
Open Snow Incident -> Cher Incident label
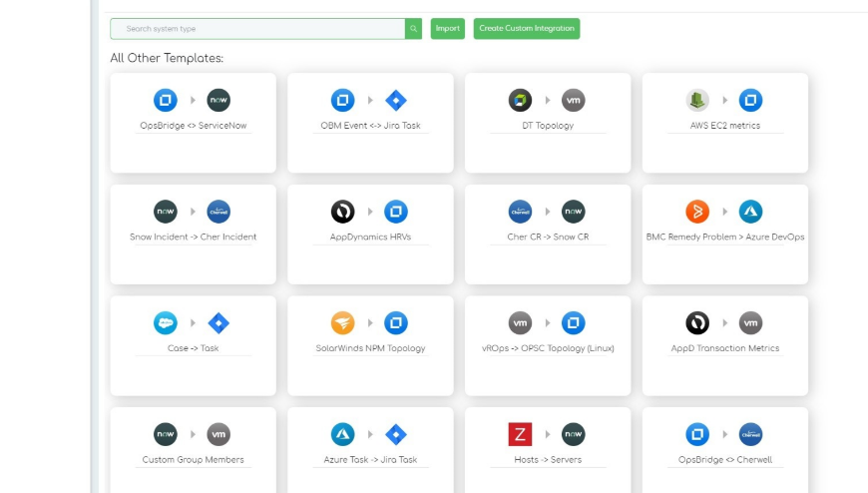(194, 238)
